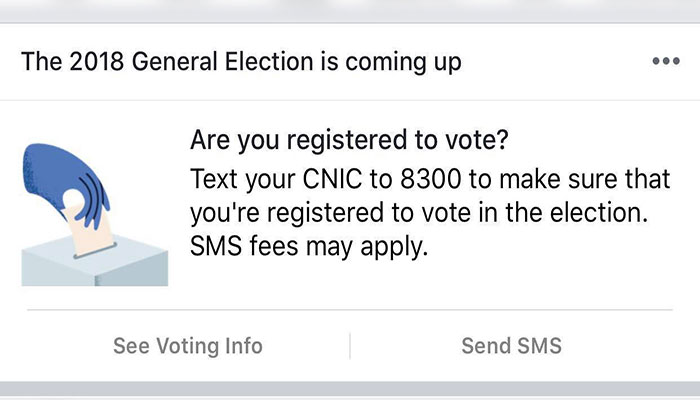This screenshot has height=400, width=700.
Task: Click the slot on the ballot box
Action: click(88, 253)
